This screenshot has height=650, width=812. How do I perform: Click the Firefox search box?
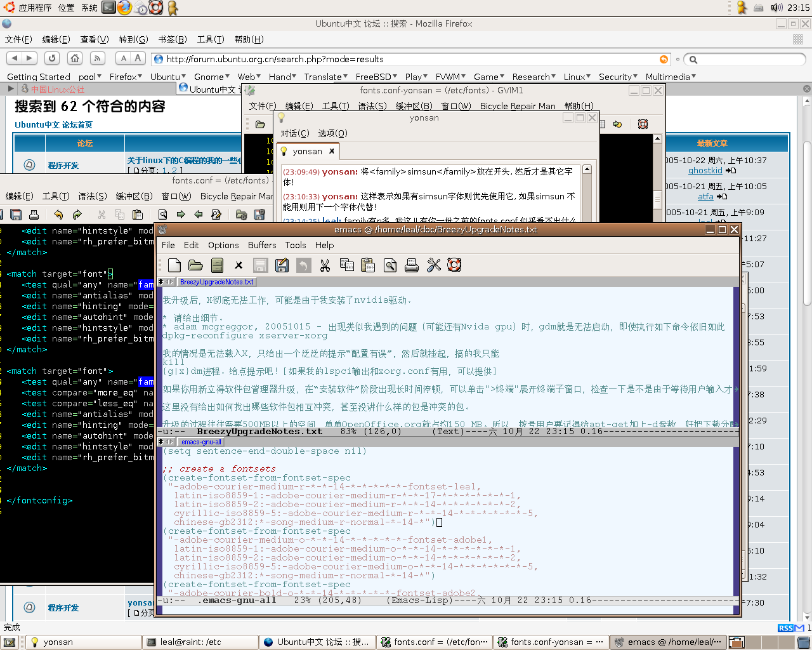(744, 59)
